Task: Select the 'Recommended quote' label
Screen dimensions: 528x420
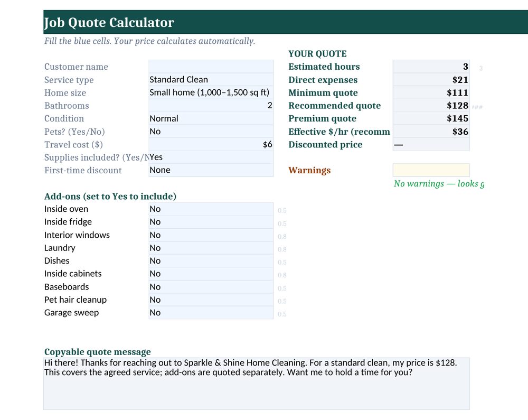Action: coord(334,106)
